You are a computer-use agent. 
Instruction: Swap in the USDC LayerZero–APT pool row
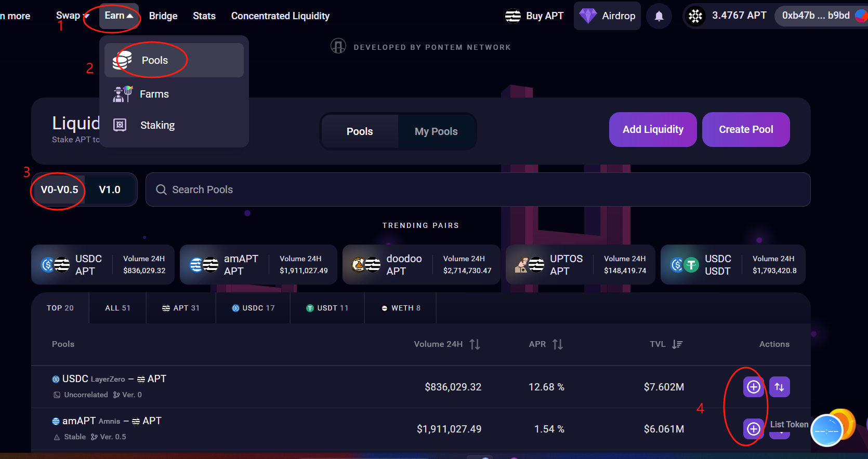[780, 387]
